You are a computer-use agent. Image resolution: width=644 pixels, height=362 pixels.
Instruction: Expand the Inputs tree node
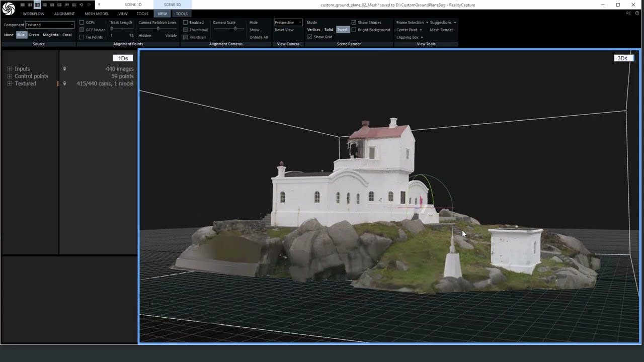click(10, 69)
